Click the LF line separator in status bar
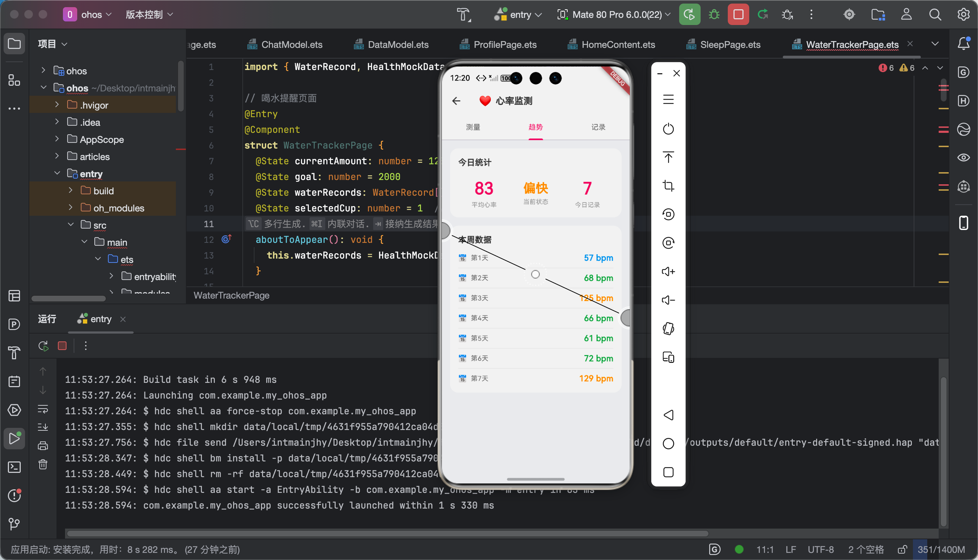The height and width of the screenshot is (560, 978). point(791,550)
